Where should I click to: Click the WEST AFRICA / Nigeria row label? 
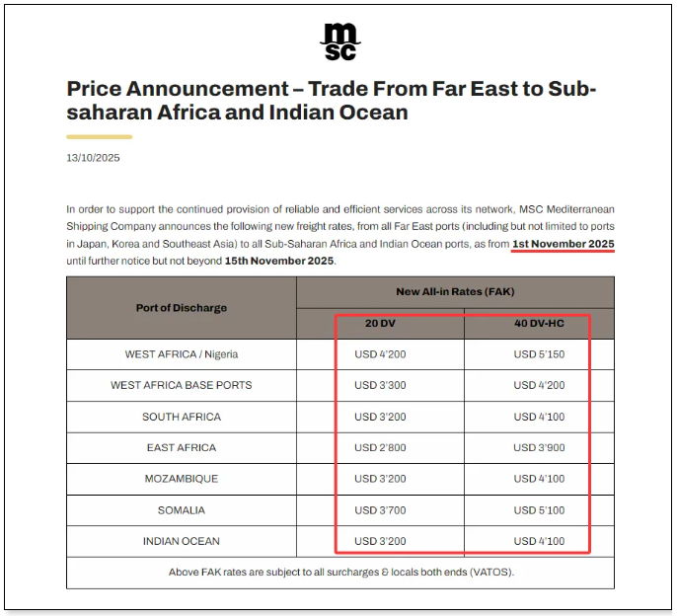(x=182, y=354)
